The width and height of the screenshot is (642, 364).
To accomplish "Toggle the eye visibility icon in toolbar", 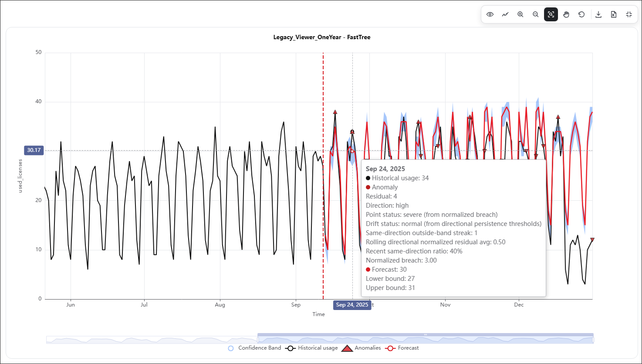I will click(x=490, y=14).
